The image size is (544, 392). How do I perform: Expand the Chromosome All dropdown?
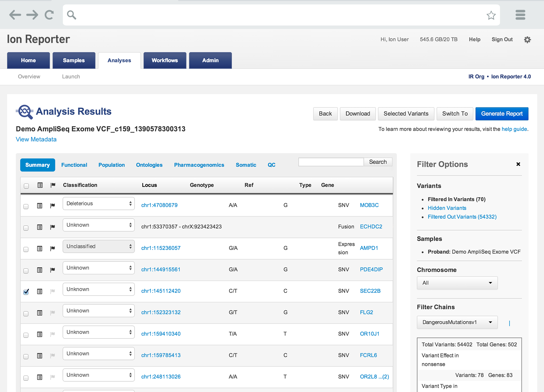tap(457, 283)
